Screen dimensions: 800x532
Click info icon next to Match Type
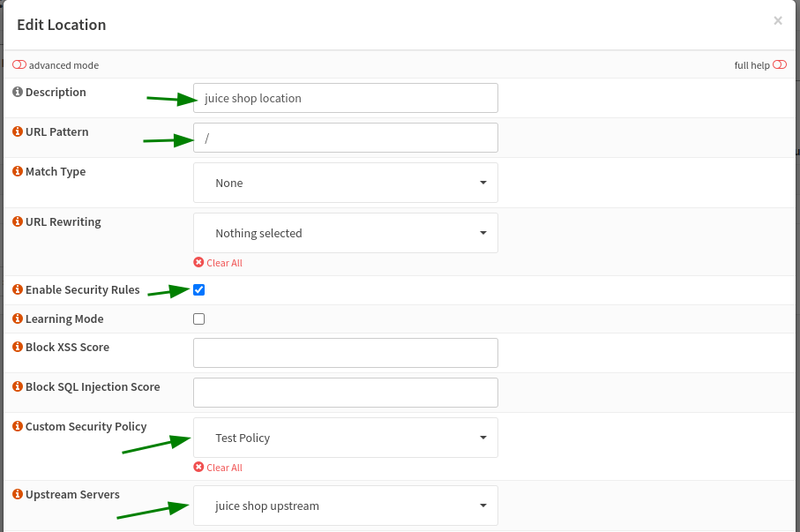click(17, 172)
